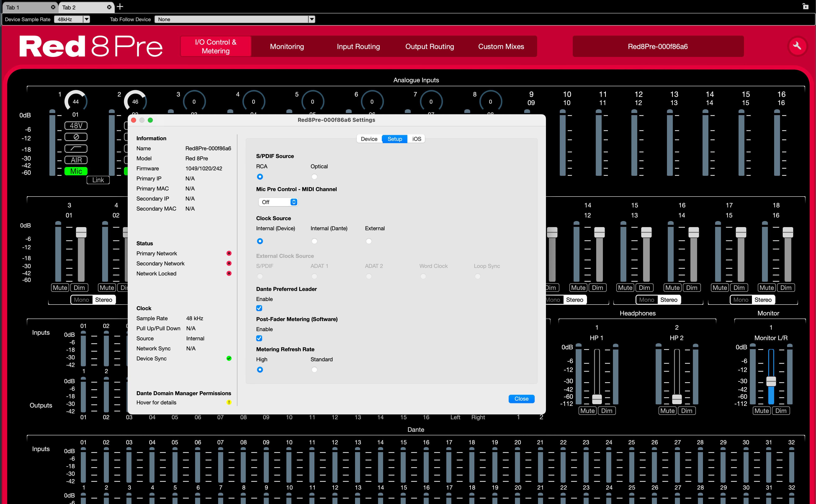
Task: Open the Monitoring page
Action: 287,46
